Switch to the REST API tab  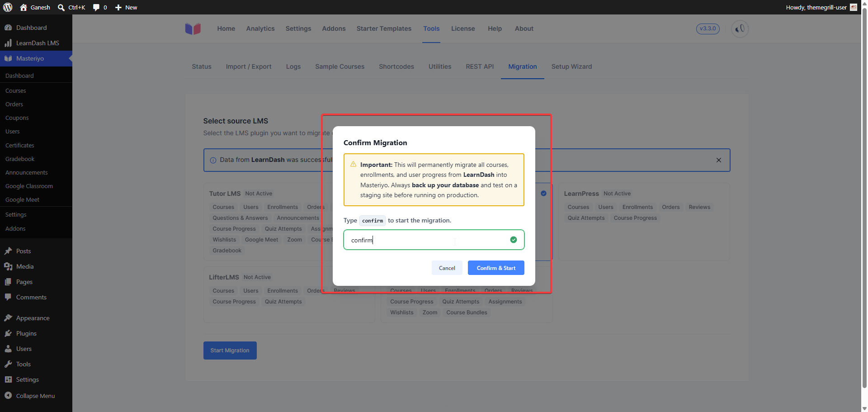click(x=480, y=66)
